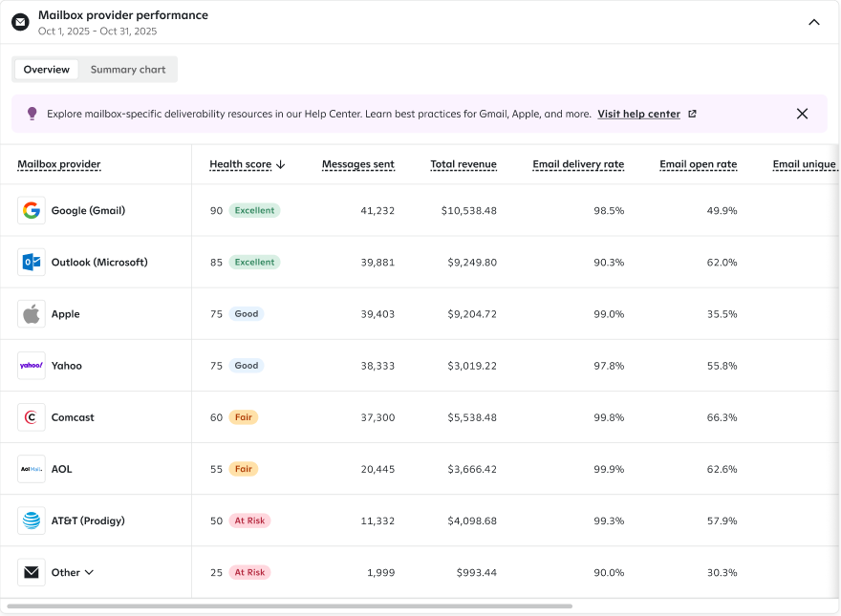
Task: Select the Outlook (Microsoft) provider name
Action: coord(99,263)
